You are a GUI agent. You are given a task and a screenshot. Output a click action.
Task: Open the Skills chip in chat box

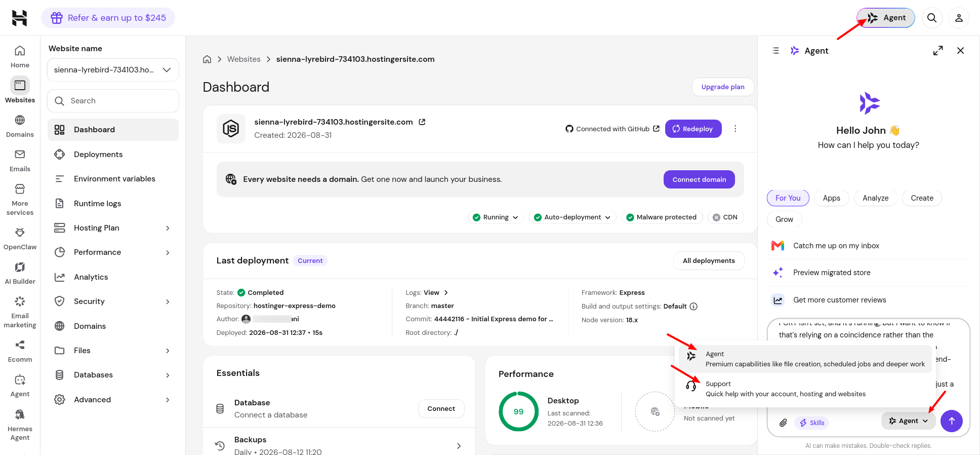pos(811,423)
